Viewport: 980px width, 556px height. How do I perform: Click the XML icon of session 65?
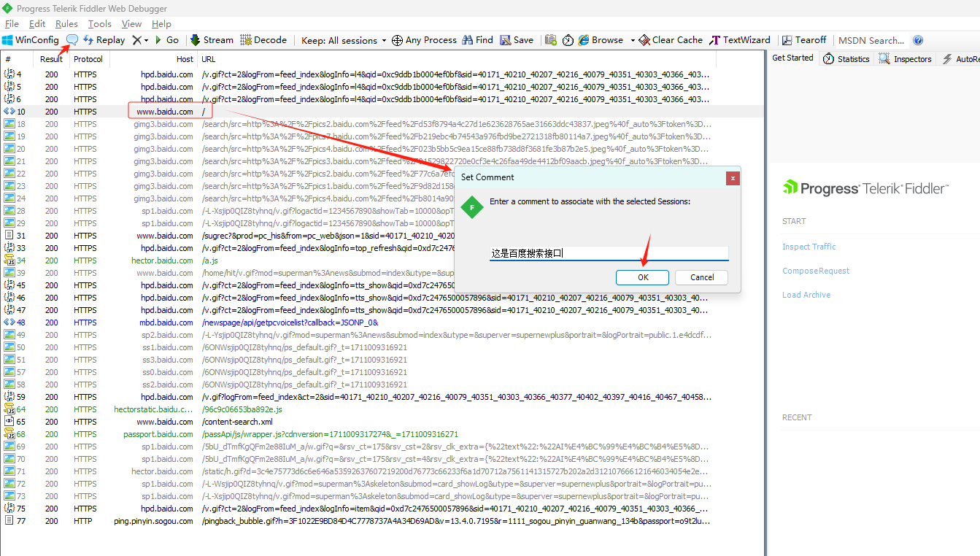point(9,422)
